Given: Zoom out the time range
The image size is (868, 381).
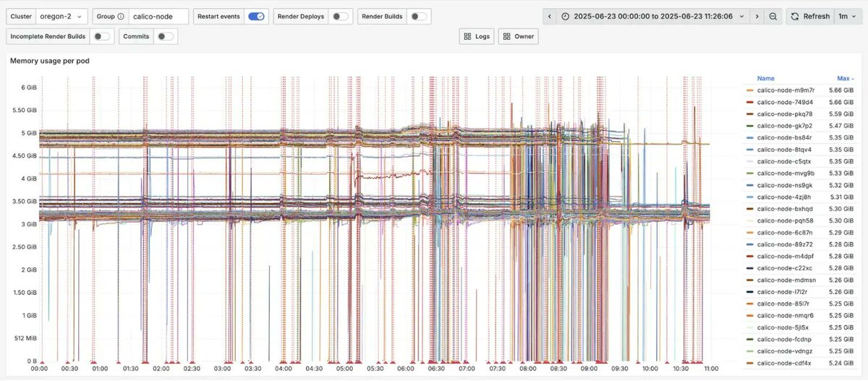Looking at the screenshot, I should click(773, 16).
